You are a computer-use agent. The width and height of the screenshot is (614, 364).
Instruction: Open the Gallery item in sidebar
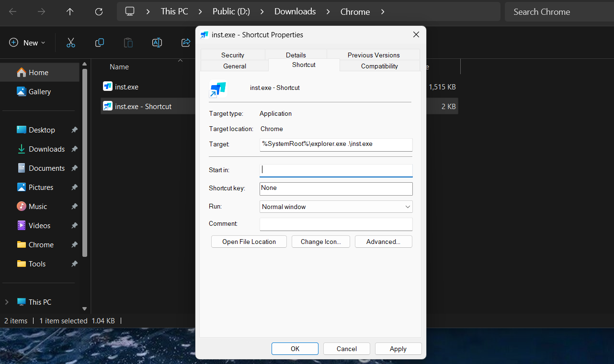[x=39, y=92]
